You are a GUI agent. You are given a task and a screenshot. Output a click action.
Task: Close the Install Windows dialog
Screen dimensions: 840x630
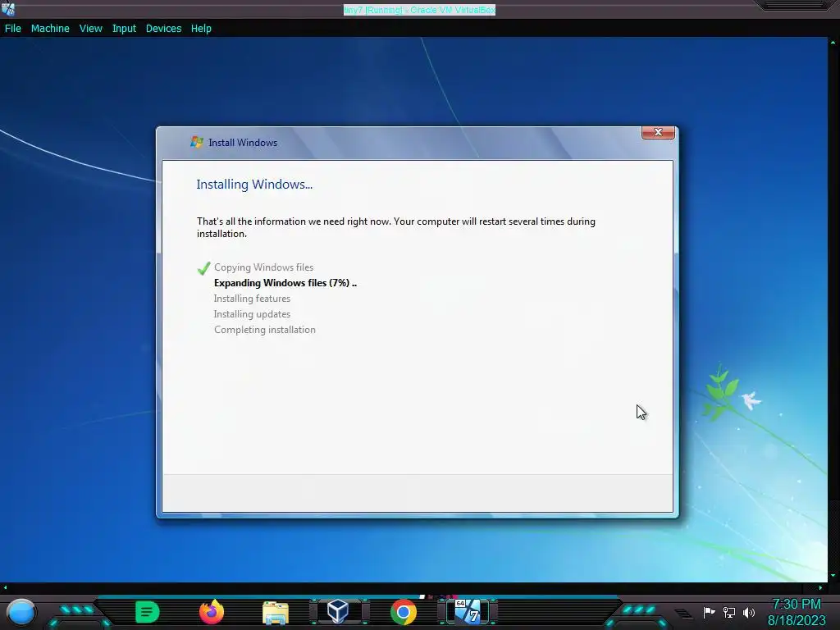pos(658,132)
